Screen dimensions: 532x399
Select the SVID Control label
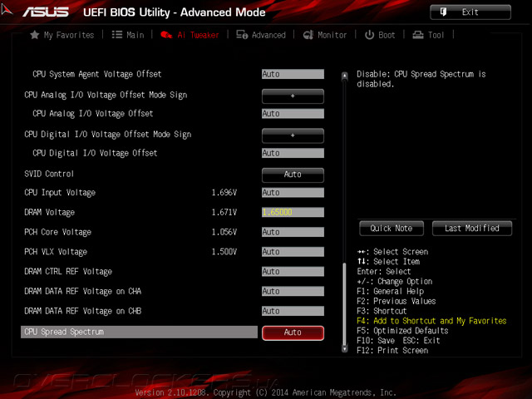pyautogui.click(x=49, y=174)
